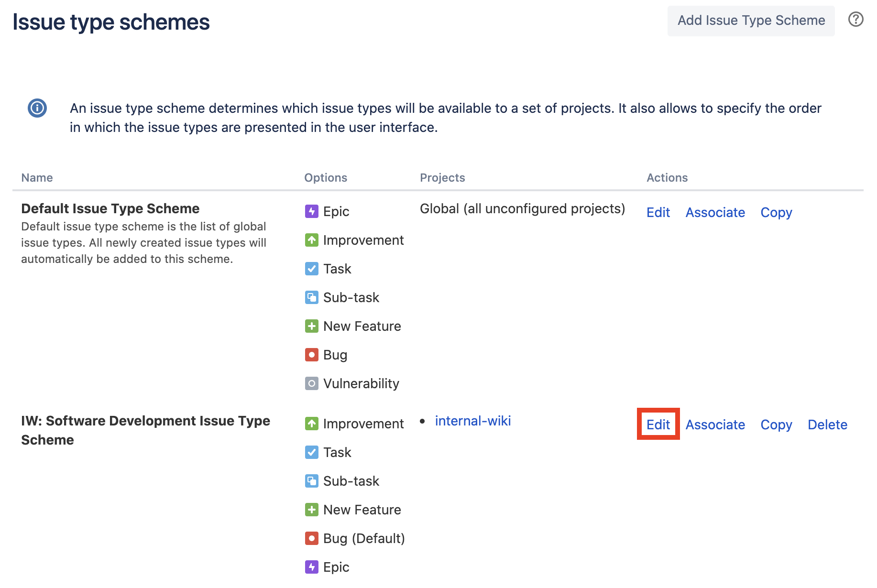Edit the Default Issue Type Scheme
Screen dimensions: 877x588
click(x=658, y=212)
